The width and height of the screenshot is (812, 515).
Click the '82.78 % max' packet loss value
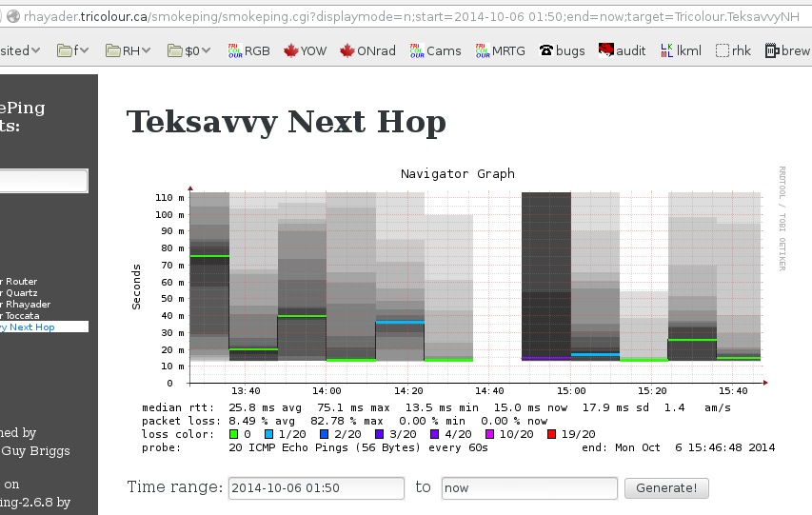tap(347, 421)
